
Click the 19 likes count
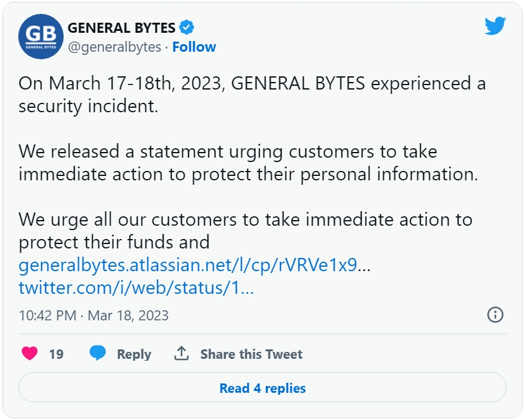click(x=56, y=354)
